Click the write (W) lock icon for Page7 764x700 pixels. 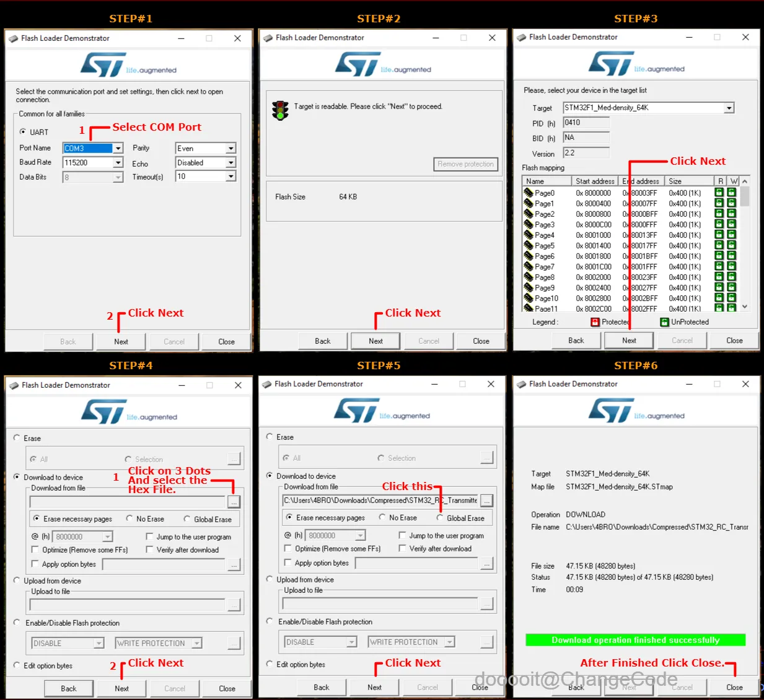(x=732, y=266)
